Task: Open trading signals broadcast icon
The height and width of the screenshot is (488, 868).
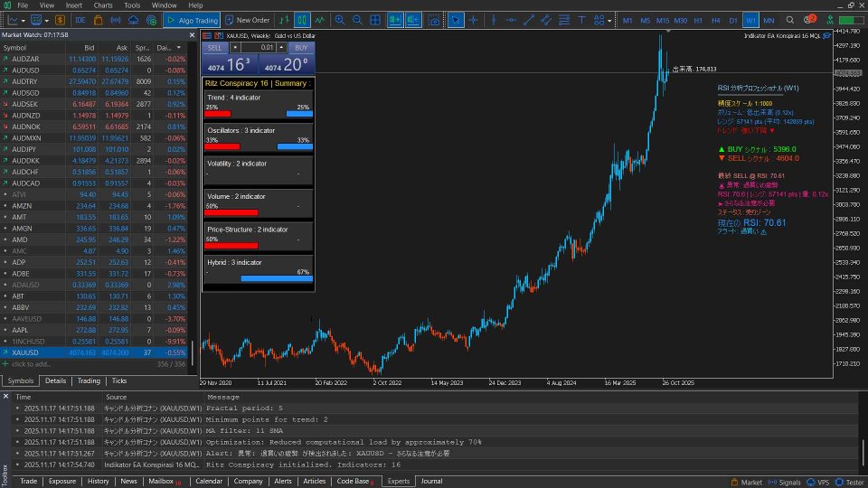Action: (116, 20)
